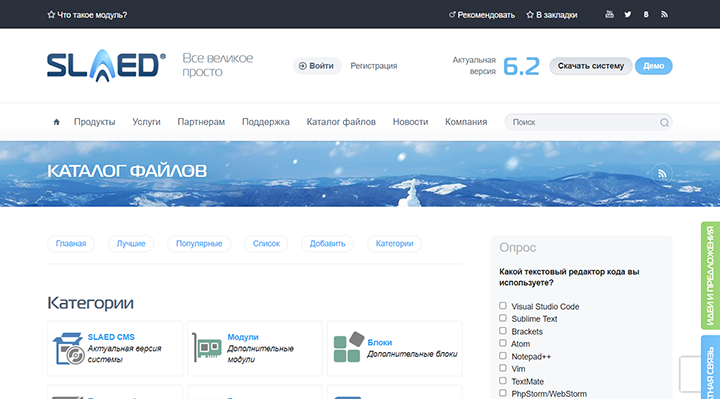
Task: Check the Vim poll option
Action: (503, 368)
